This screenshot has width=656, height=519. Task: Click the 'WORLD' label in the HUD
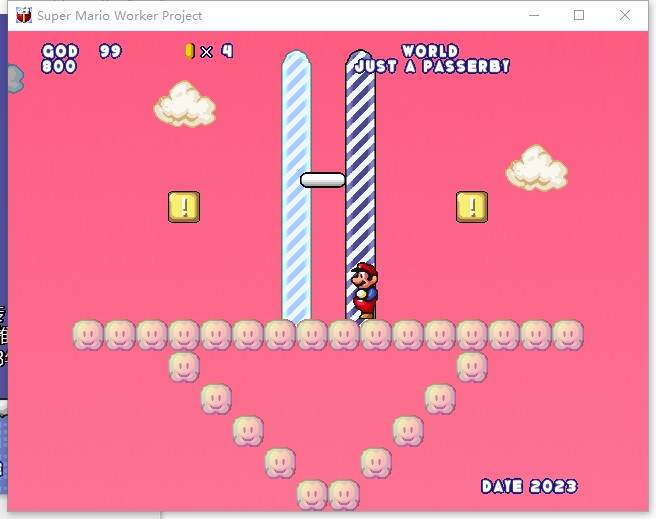coord(430,51)
